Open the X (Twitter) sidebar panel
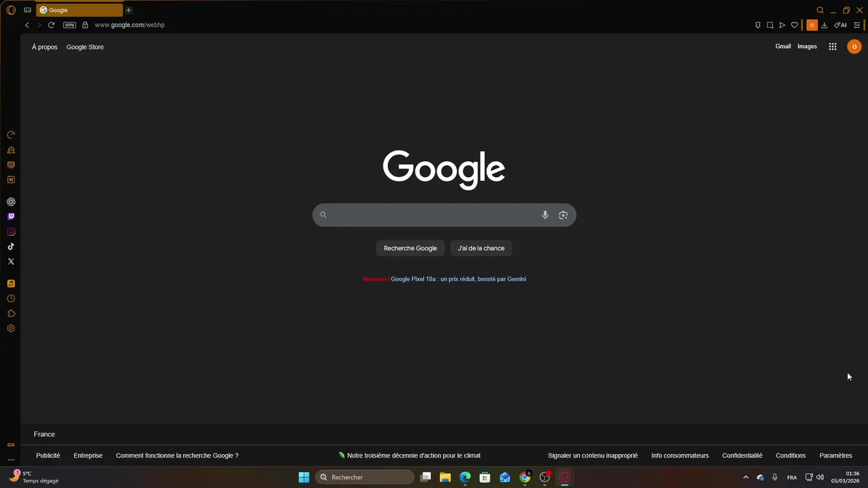 pyautogui.click(x=11, y=262)
